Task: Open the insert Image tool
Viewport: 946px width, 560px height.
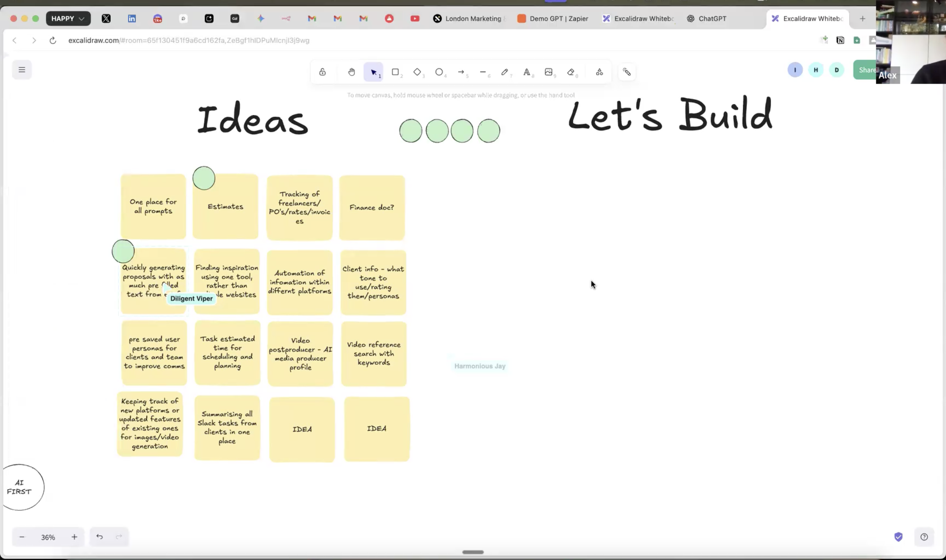Action: point(548,72)
